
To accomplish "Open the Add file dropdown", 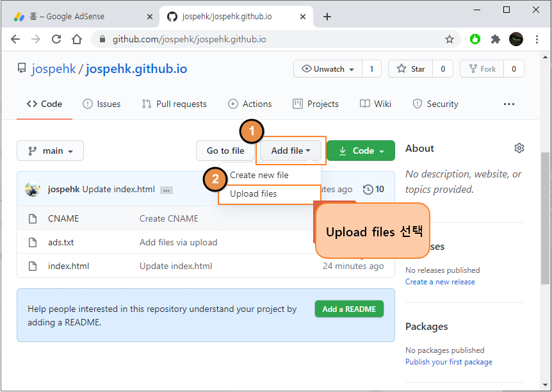I will tap(291, 151).
